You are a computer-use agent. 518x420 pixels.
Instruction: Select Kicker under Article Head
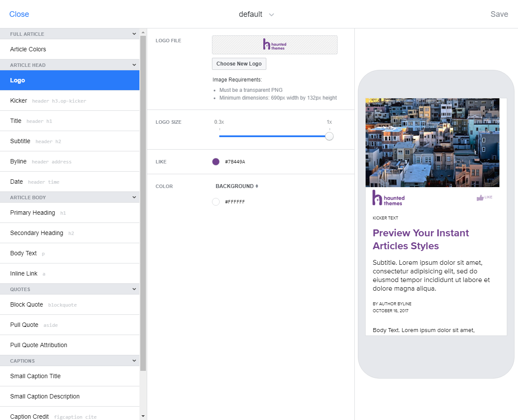(19, 100)
